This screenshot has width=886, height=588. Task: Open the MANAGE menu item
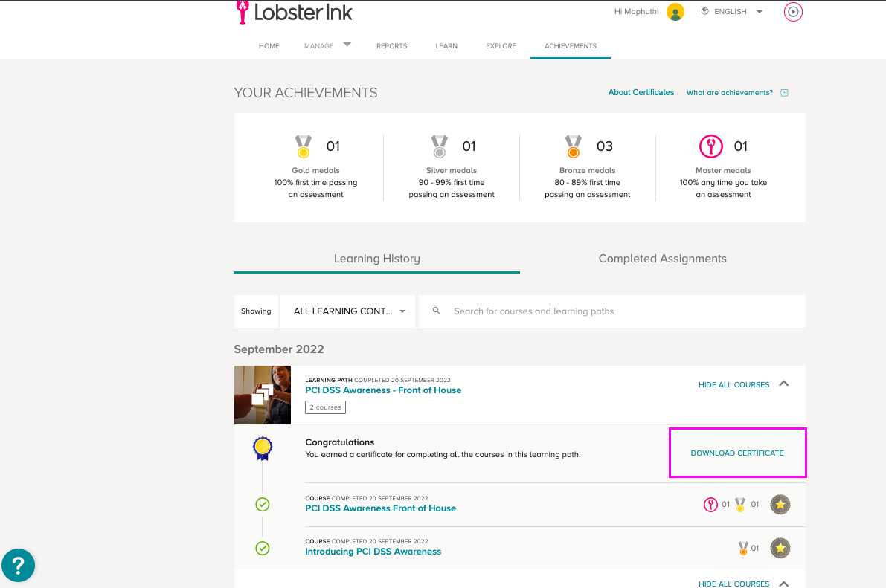point(318,46)
